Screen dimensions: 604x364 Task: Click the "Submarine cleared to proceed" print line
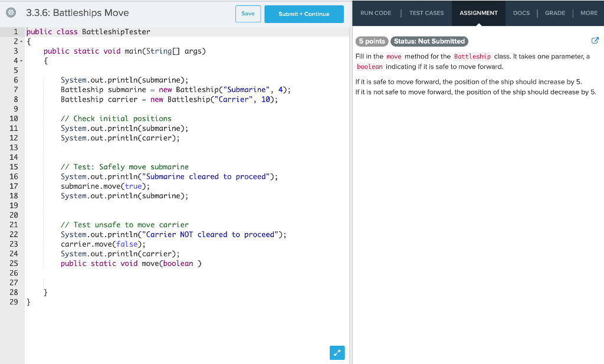169,176
